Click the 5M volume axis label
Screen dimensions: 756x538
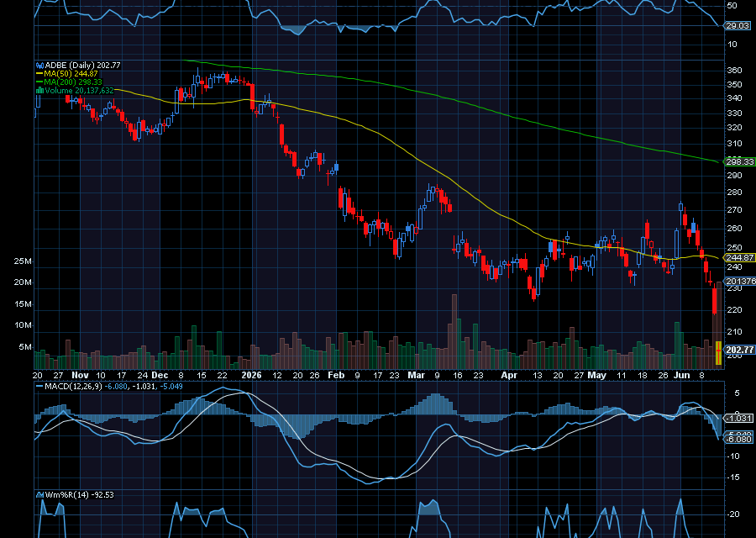click(25, 347)
